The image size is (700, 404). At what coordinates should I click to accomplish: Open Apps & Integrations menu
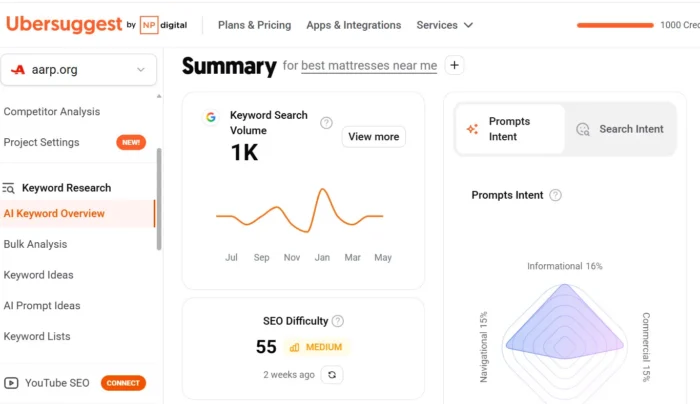coord(354,25)
